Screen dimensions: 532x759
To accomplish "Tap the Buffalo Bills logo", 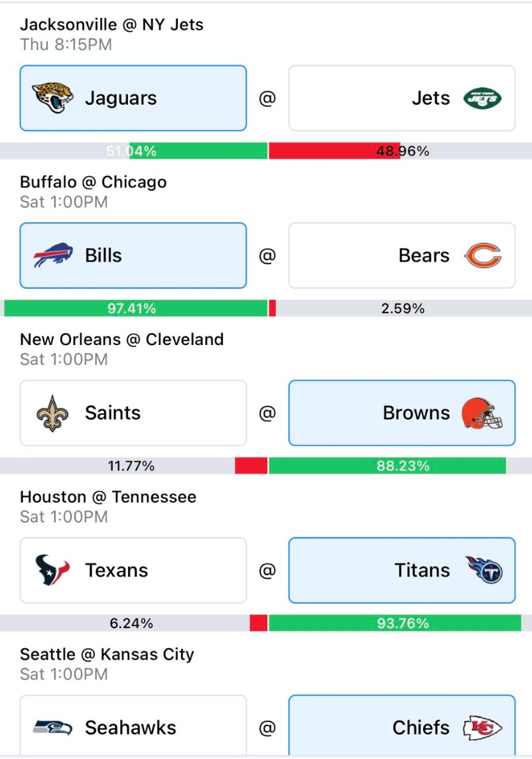I will 53,255.
